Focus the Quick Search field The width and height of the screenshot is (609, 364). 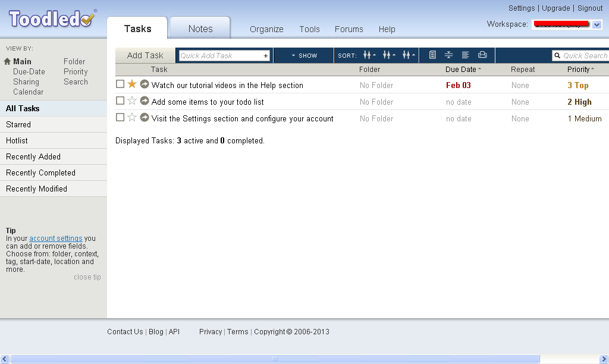580,55
